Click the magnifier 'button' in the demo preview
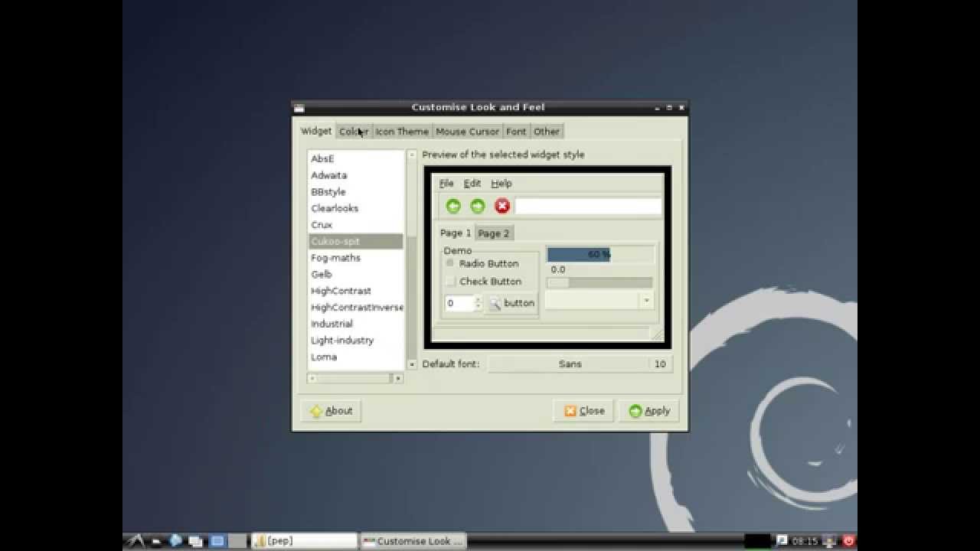Image resolution: width=980 pixels, height=551 pixels. [x=512, y=303]
